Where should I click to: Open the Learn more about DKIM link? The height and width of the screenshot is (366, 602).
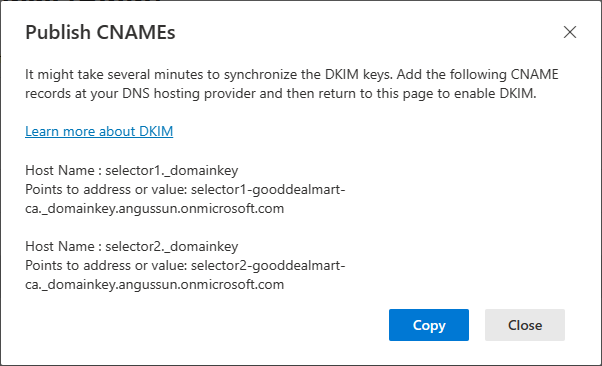(99, 131)
